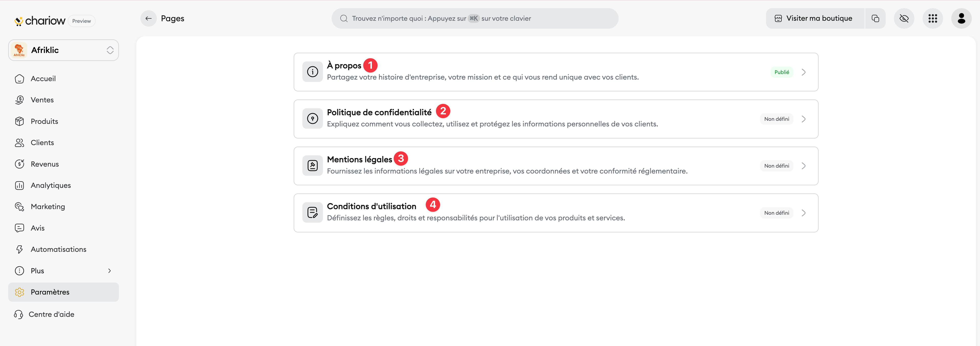Click the Conditions d'utilisation document icon
The height and width of the screenshot is (346, 980).
point(312,212)
